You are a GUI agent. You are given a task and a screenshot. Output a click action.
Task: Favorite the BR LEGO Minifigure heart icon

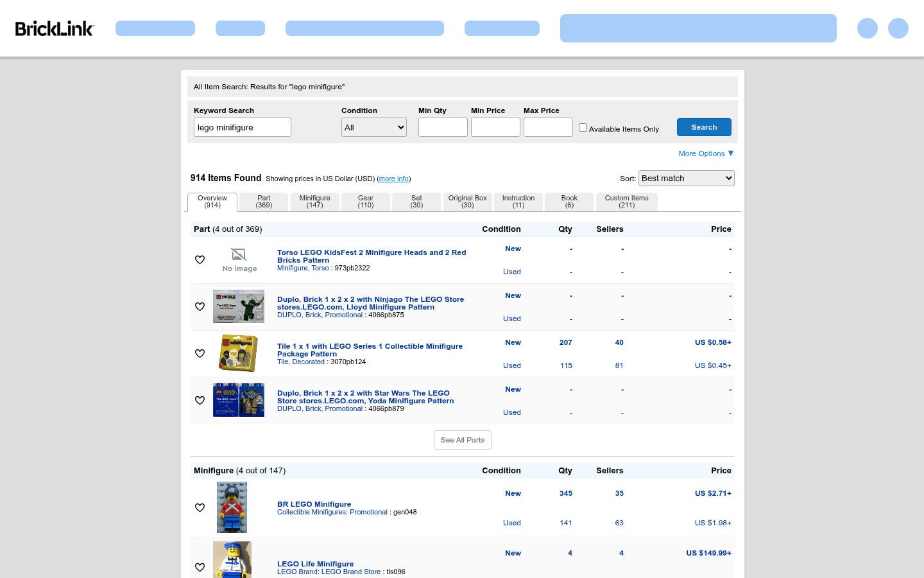point(200,508)
